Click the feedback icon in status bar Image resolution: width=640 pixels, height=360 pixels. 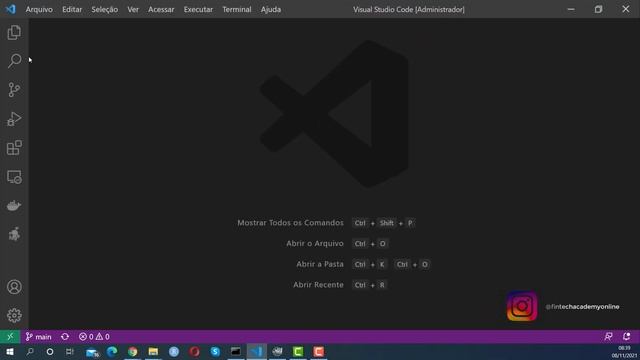tap(608, 337)
